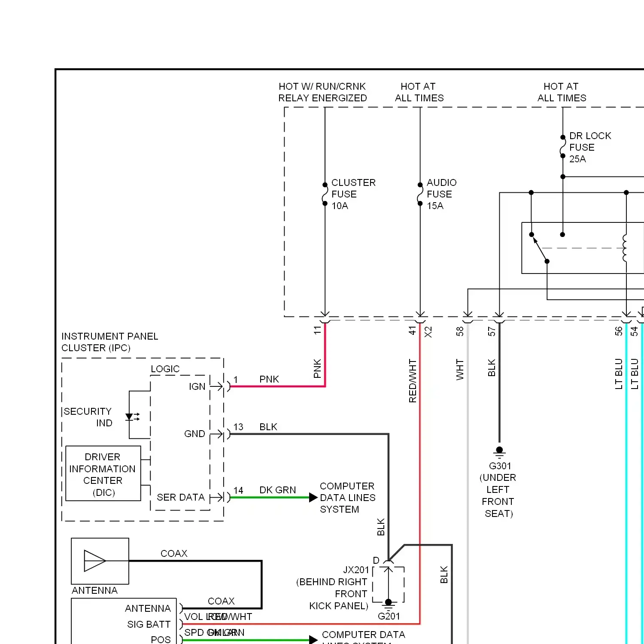Click the cluster fuse squiggle symbol

[325, 194]
